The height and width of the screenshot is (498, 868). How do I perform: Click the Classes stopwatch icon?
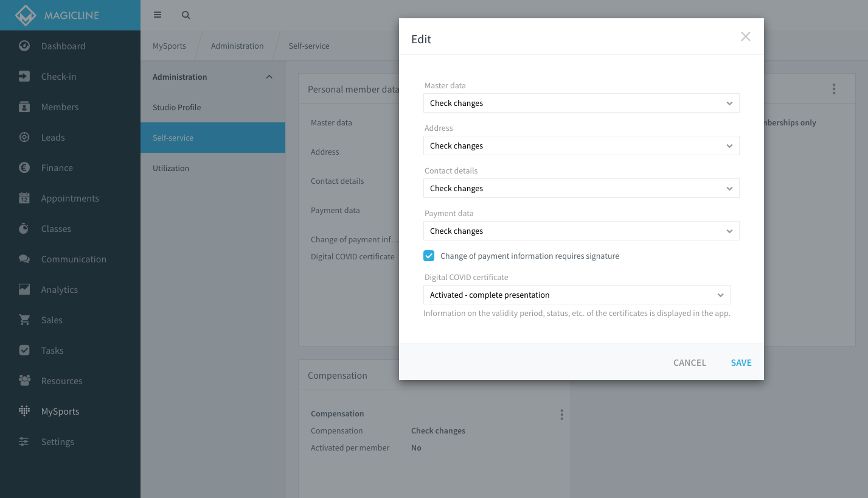click(24, 228)
